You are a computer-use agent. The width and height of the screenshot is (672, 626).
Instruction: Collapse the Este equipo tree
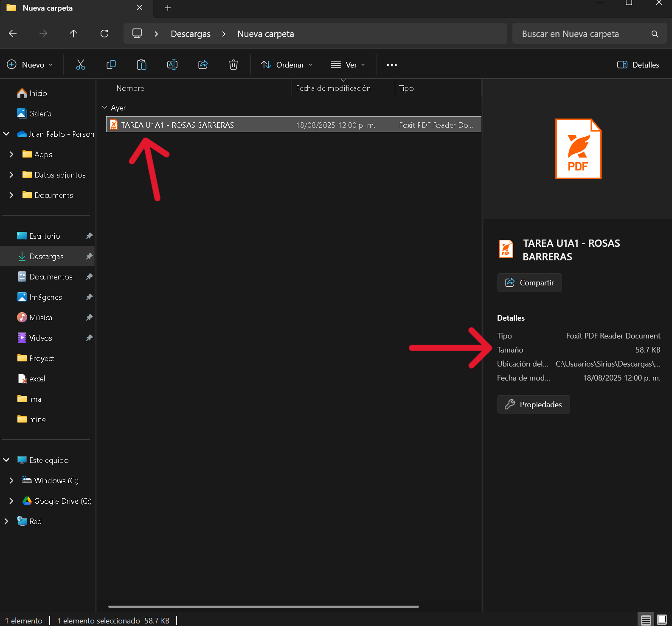click(6, 460)
